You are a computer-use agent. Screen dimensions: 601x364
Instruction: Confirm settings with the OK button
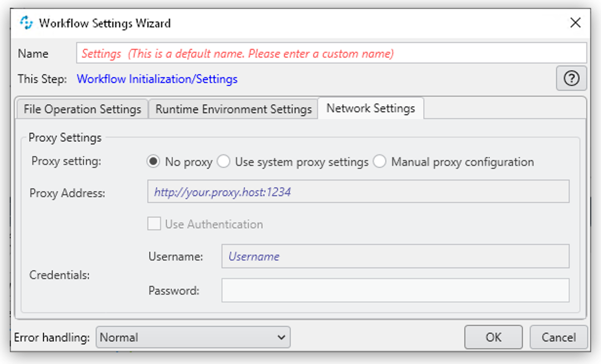[x=493, y=337]
